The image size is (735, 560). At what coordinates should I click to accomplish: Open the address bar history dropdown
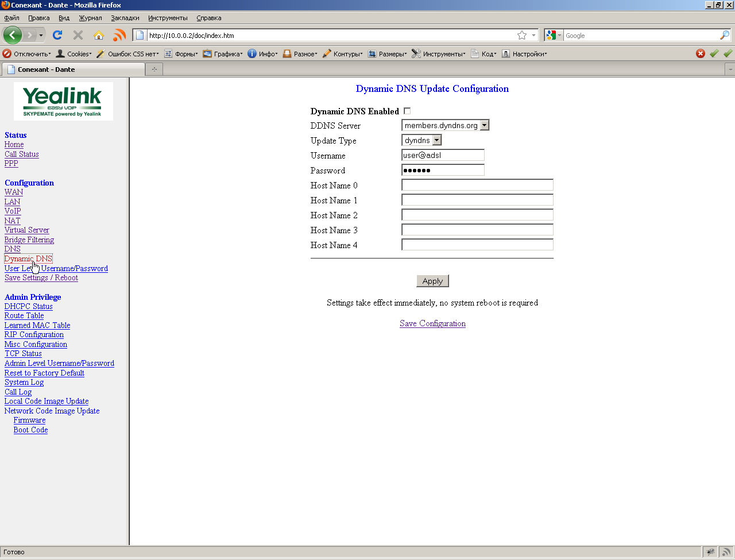point(533,36)
